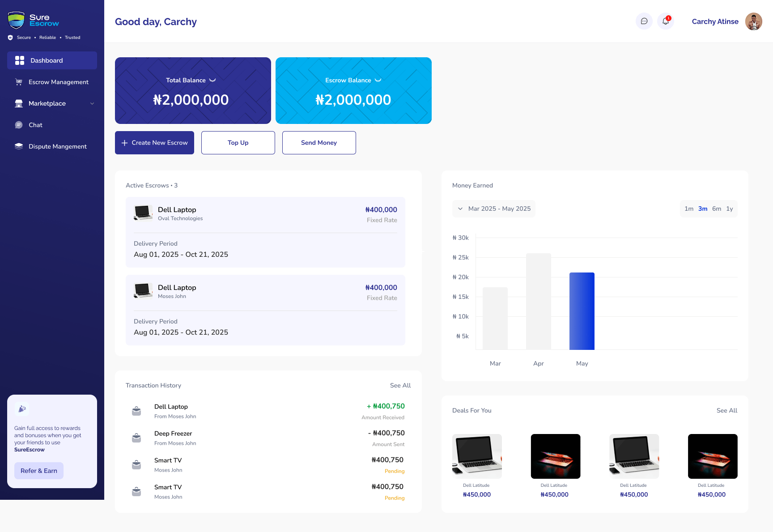Click the Marketplace store icon
This screenshot has height=532, width=773.
[x=19, y=103]
